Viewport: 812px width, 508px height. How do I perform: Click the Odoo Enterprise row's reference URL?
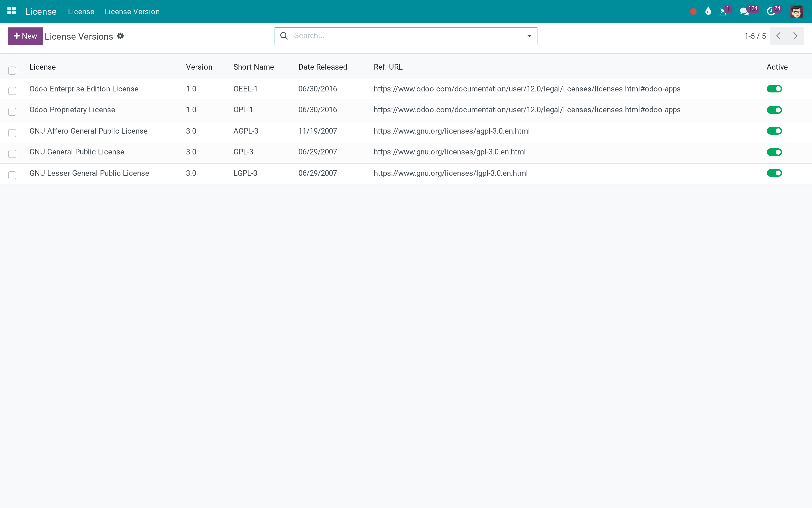point(527,89)
